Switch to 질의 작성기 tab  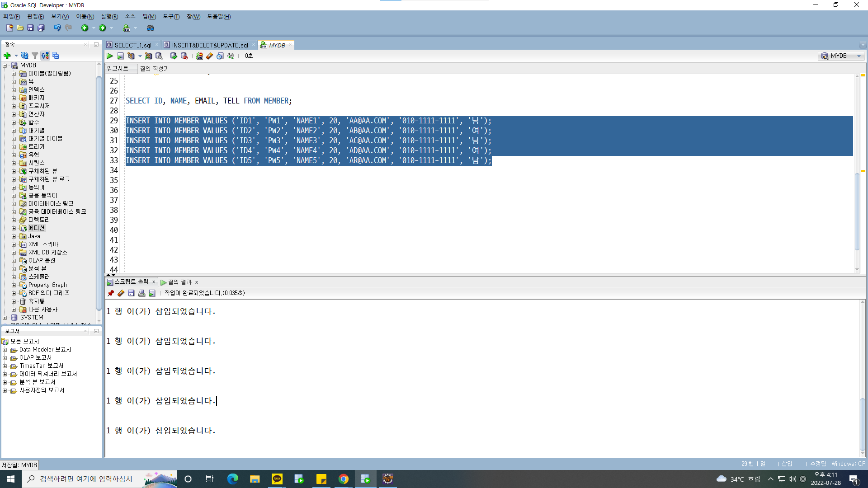pos(154,69)
